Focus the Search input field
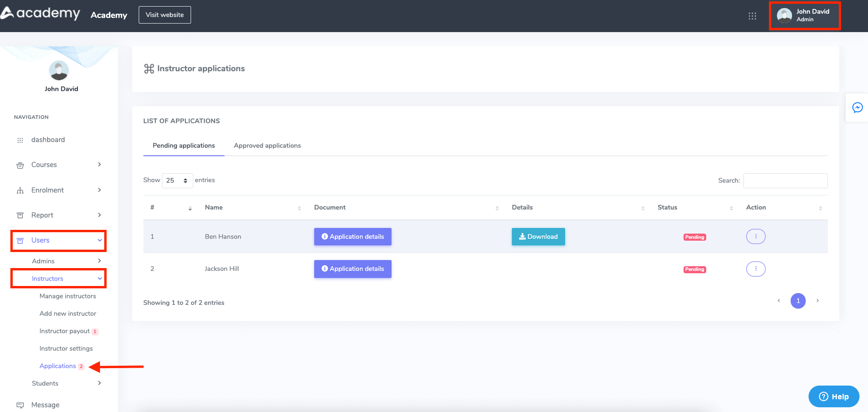 (785, 181)
